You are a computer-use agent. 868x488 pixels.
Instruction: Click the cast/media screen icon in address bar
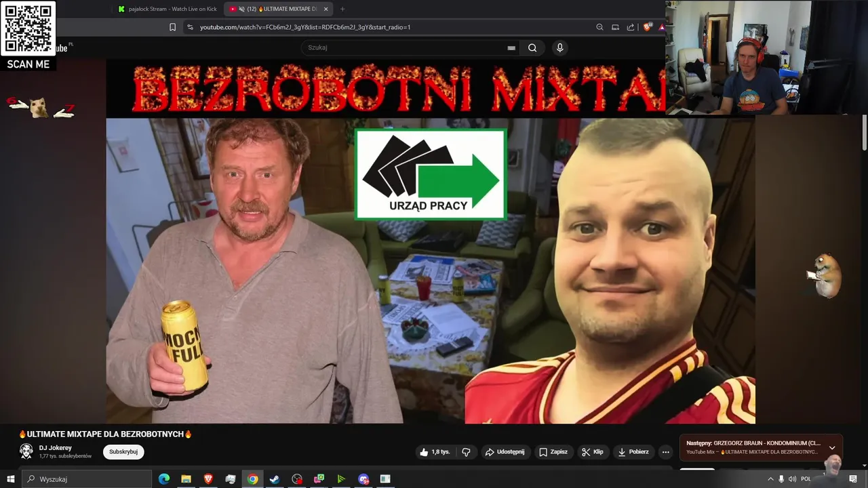click(x=615, y=27)
